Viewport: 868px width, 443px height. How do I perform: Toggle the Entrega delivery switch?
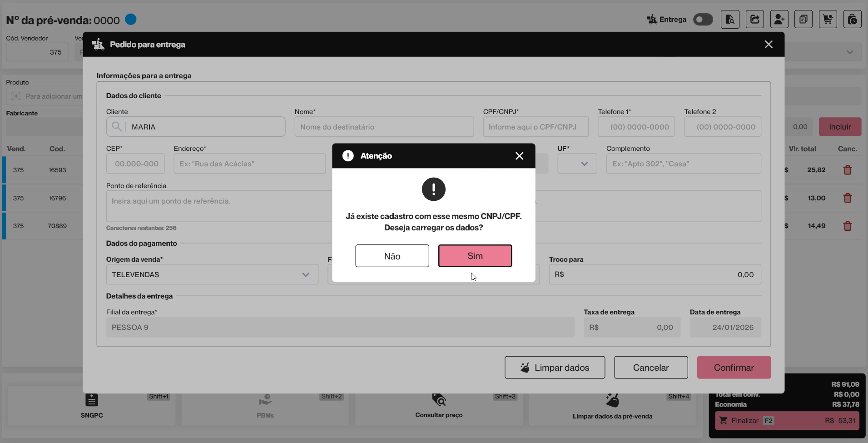tap(703, 20)
